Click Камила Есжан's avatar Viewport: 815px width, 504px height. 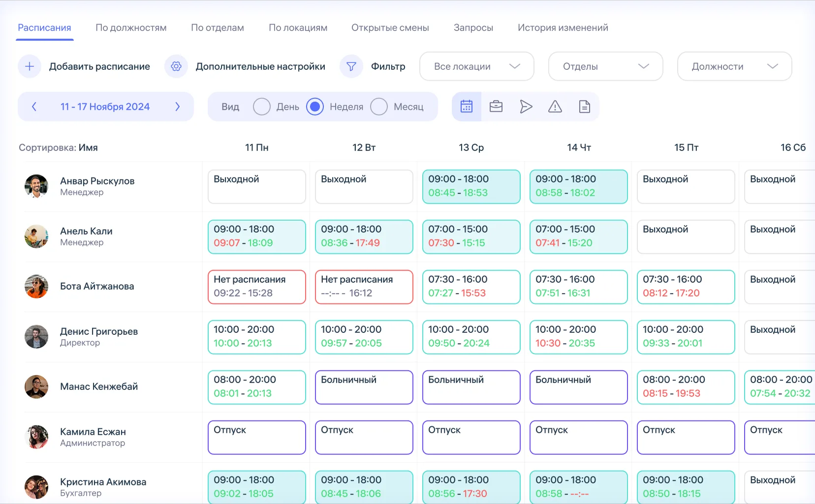point(36,437)
